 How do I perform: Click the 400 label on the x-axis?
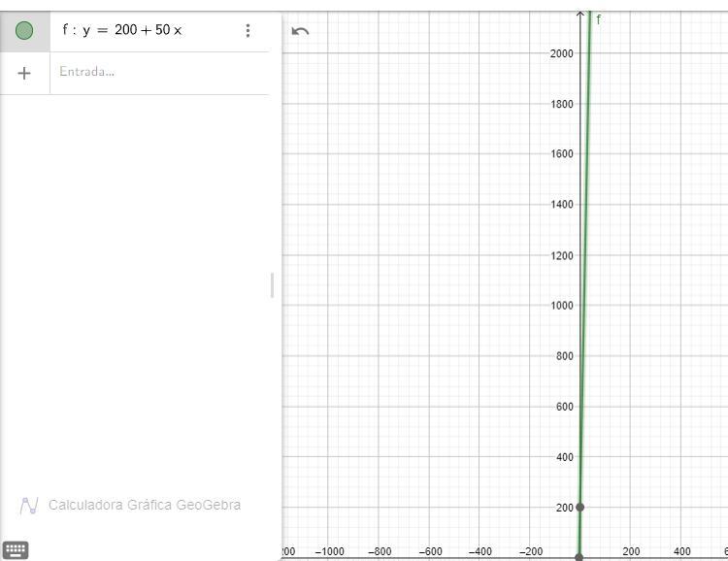tap(682, 551)
